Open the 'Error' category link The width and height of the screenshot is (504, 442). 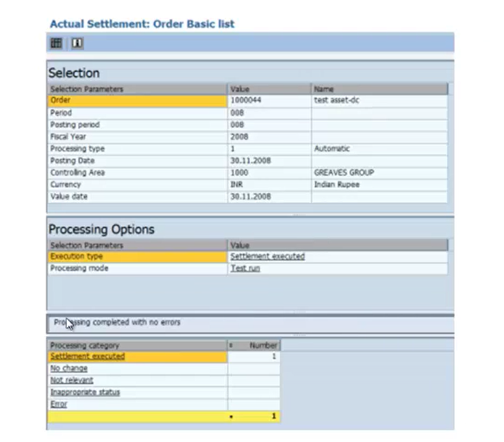point(59,404)
